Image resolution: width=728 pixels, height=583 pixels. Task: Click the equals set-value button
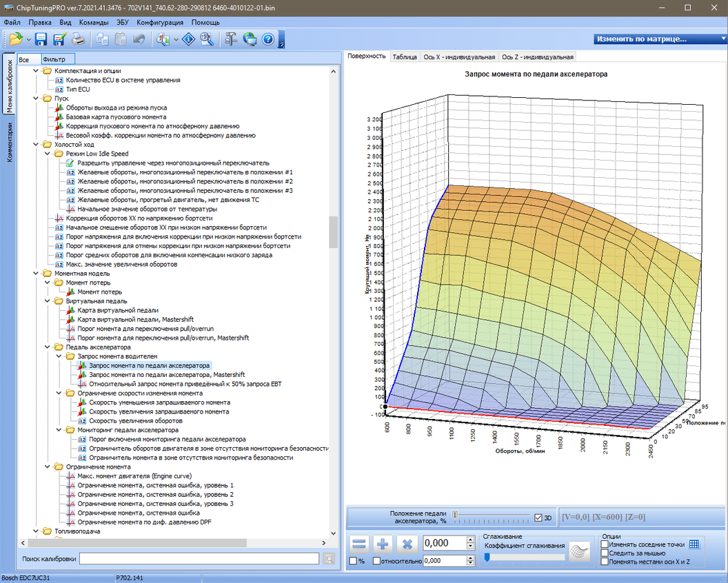359,544
